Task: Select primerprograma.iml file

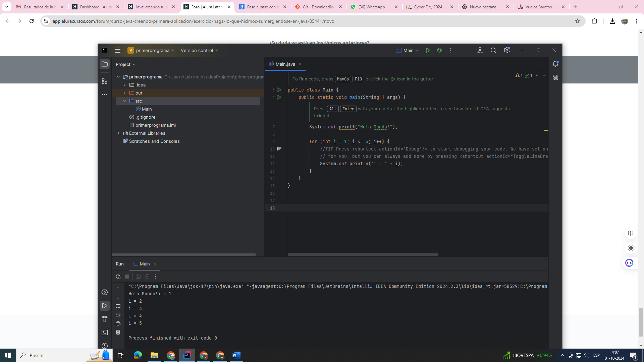Action: click(x=153, y=125)
